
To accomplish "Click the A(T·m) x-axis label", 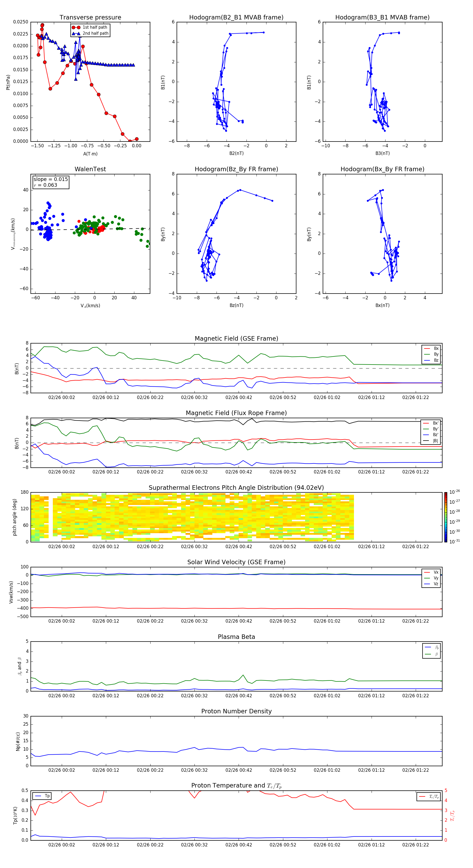I will click(x=90, y=154).
